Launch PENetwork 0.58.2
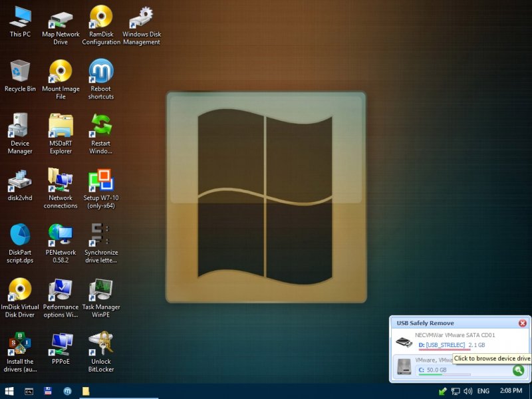This screenshot has height=399, width=532. [61, 243]
